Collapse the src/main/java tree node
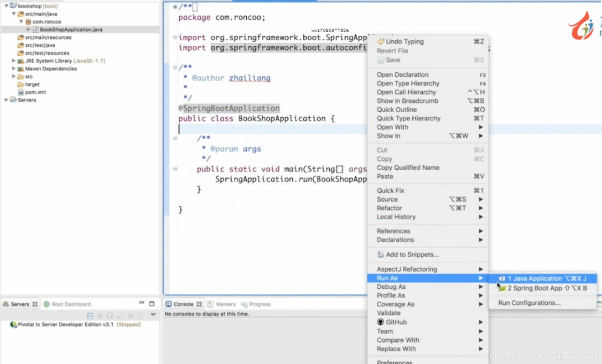Screen dimensions: 602x364 (14, 14)
